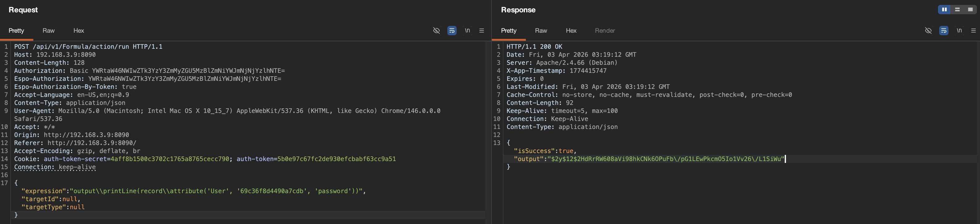Image resolution: width=980 pixels, height=224 pixels.
Task: Click the Expires: 0 response header
Action: [525, 79]
